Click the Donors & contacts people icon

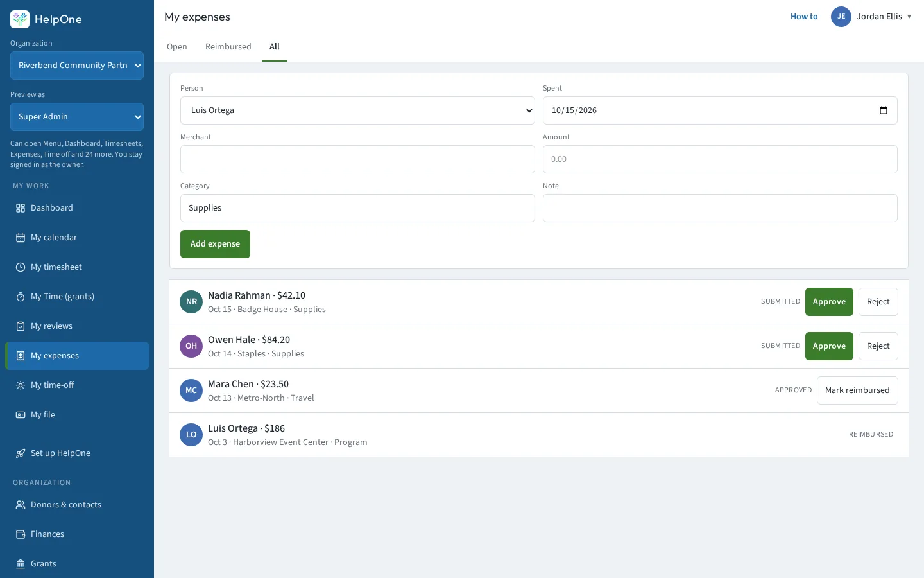pos(21,505)
